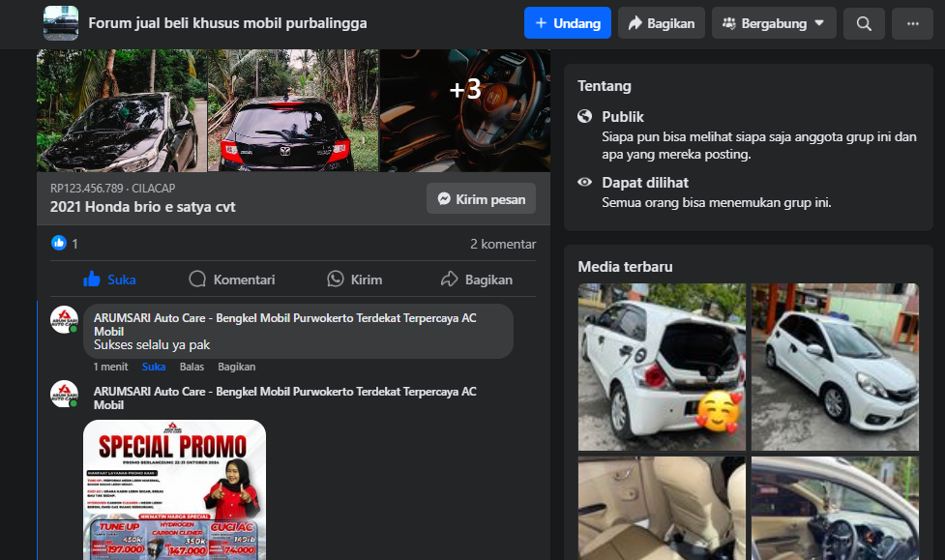Click the Publik privacy label
Screen dimensions: 945x560
click(x=623, y=117)
